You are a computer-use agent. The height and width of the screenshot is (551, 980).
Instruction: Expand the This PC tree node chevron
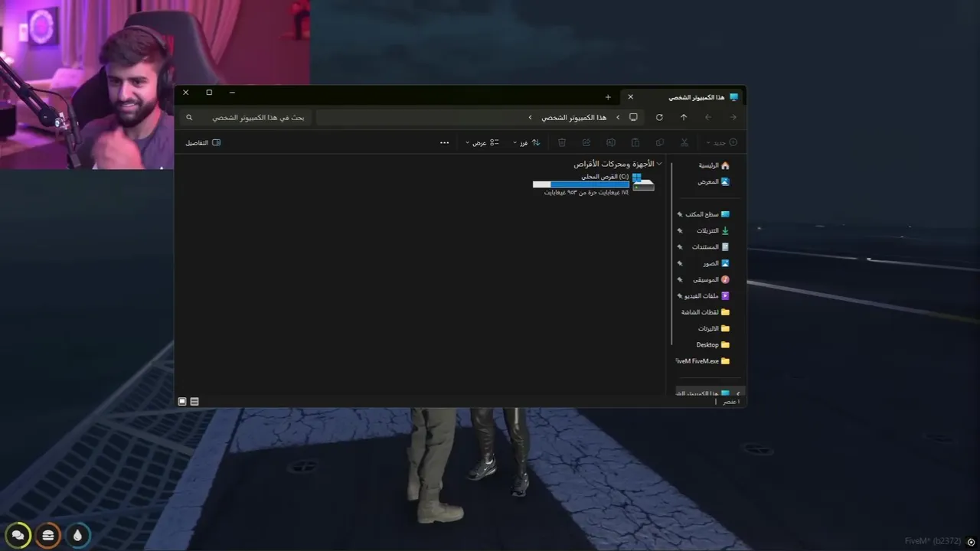[738, 393]
